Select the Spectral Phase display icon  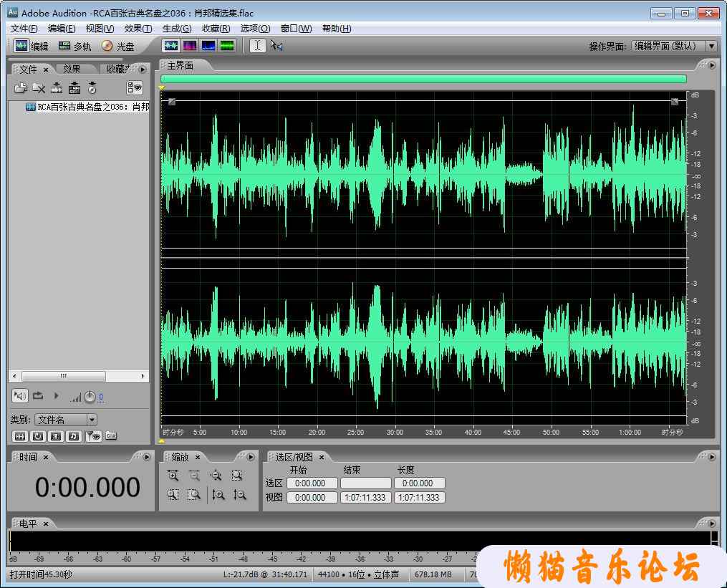227,45
